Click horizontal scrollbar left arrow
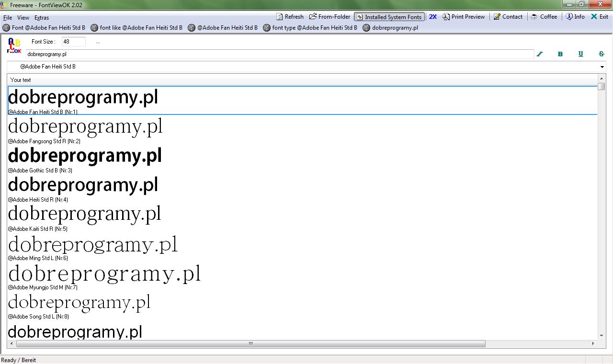 pos(12,343)
